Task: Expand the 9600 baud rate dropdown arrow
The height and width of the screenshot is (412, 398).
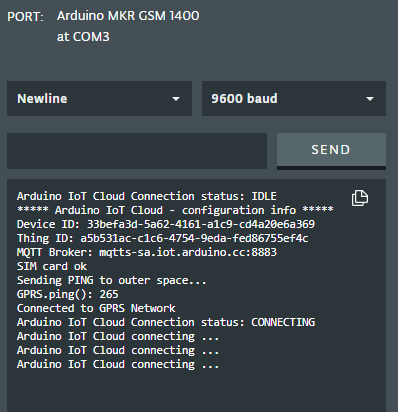Action: [370, 99]
